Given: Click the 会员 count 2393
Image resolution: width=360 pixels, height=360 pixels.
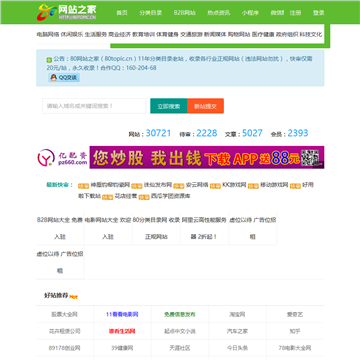Looking at the screenshot, I should pyautogui.click(x=298, y=133).
